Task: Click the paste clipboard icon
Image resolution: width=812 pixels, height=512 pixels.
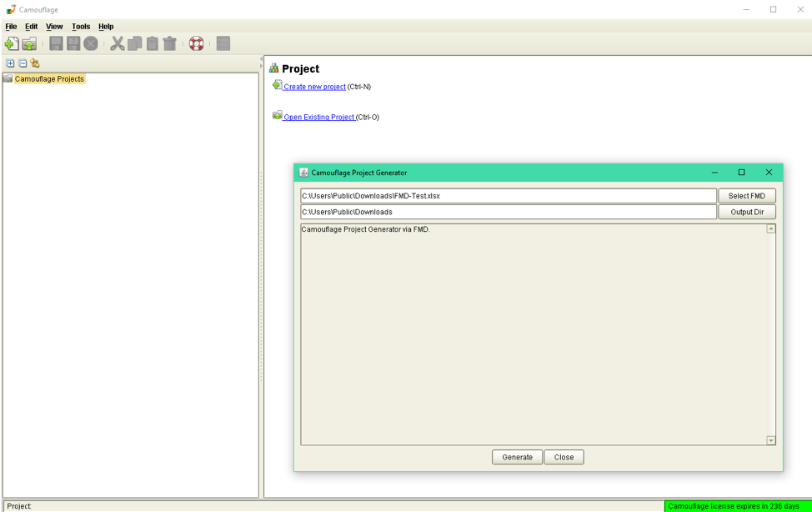Action: [152, 43]
